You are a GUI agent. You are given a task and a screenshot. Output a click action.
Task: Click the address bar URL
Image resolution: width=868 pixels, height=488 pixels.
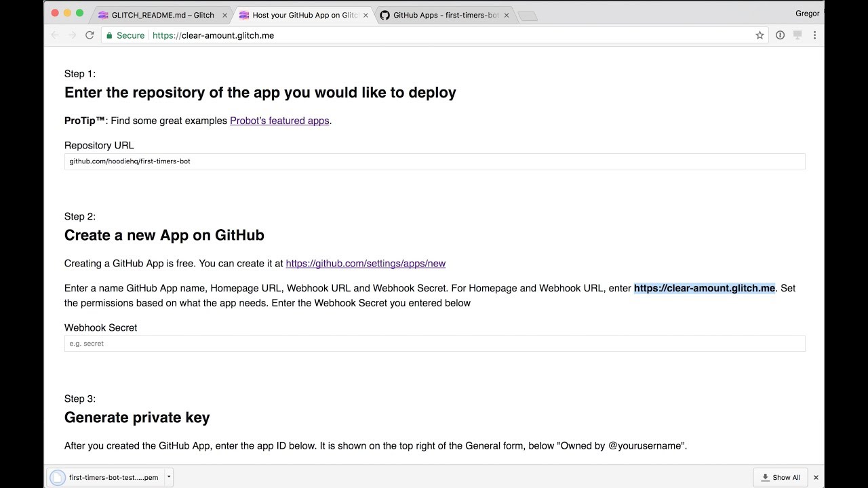point(213,35)
